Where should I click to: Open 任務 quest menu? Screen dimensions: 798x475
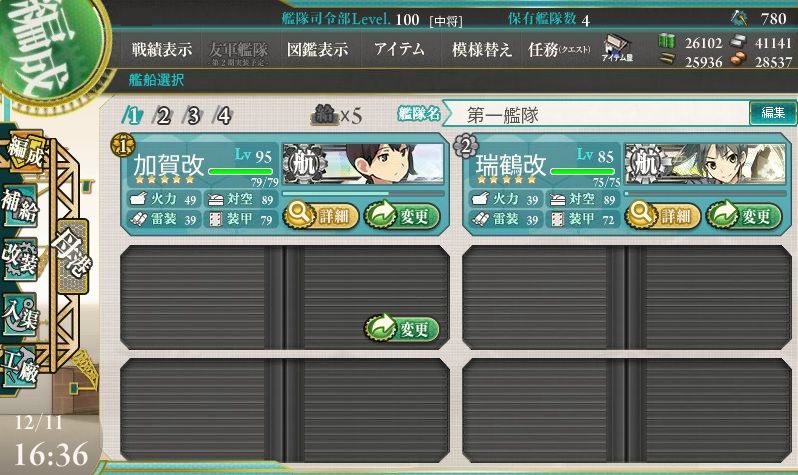(x=559, y=49)
